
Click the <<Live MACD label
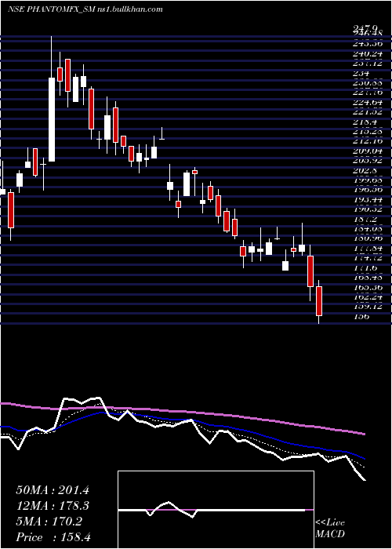(330, 529)
